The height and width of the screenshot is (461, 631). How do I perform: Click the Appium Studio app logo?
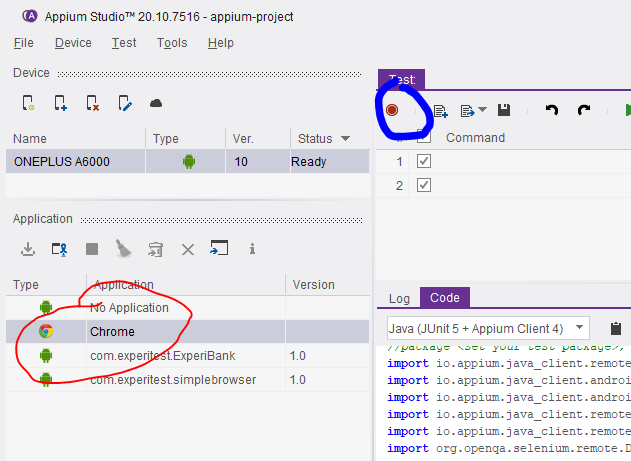tap(30, 16)
